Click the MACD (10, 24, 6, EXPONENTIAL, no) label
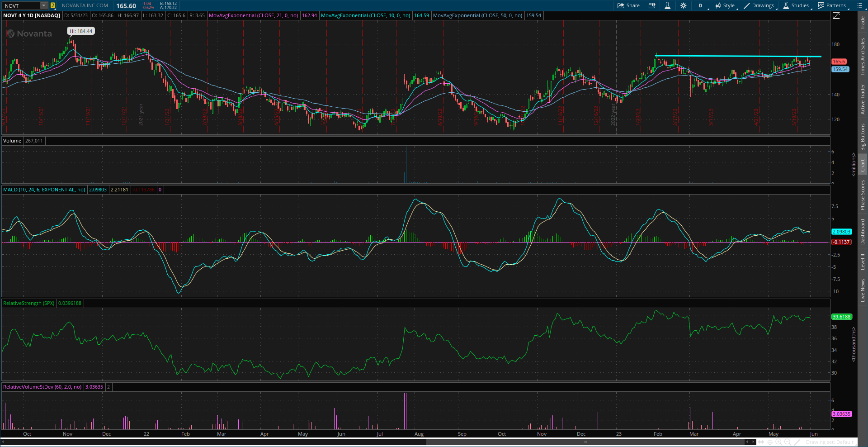This screenshot has height=447, width=868. click(x=44, y=190)
